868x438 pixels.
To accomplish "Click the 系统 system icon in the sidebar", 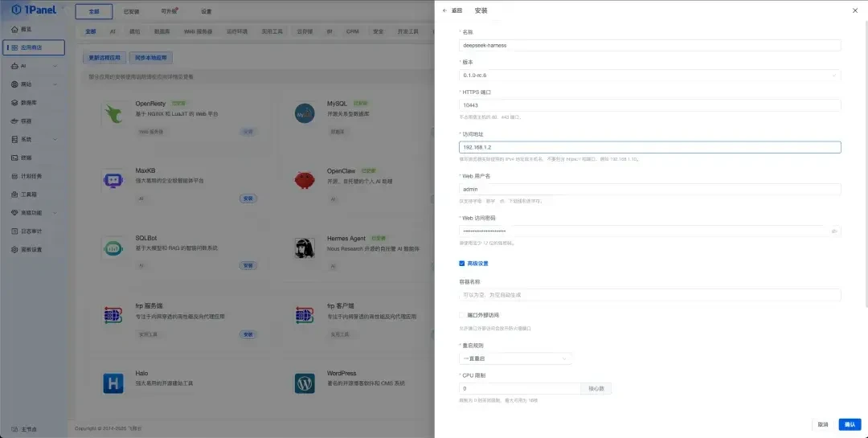I will (14, 140).
